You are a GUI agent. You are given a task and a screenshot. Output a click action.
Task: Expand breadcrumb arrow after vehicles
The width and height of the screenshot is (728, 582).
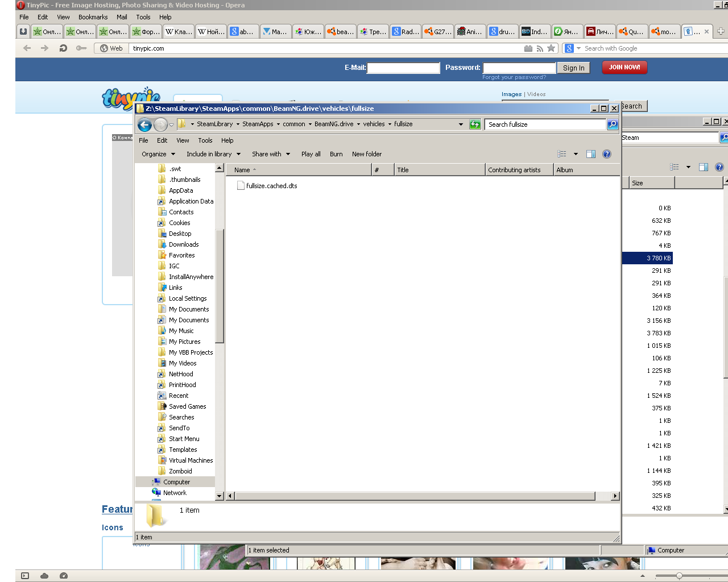click(390, 124)
